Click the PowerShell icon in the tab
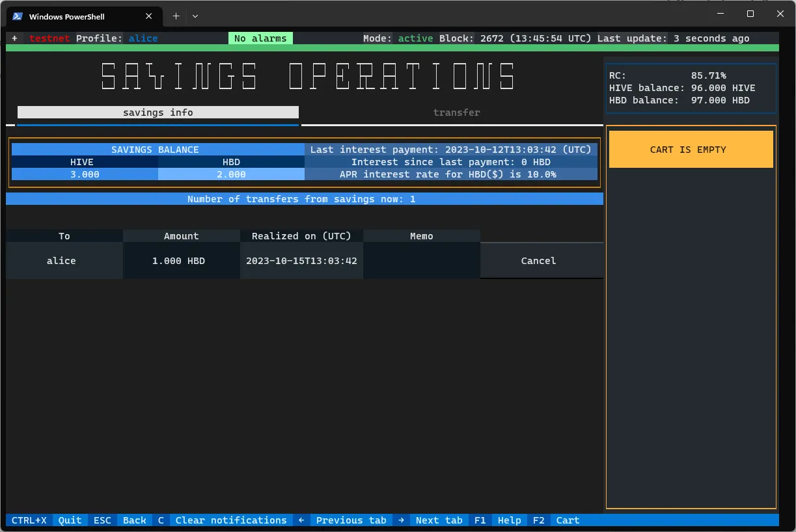The height and width of the screenshot is (532, 796). click(x=18, y=16)
